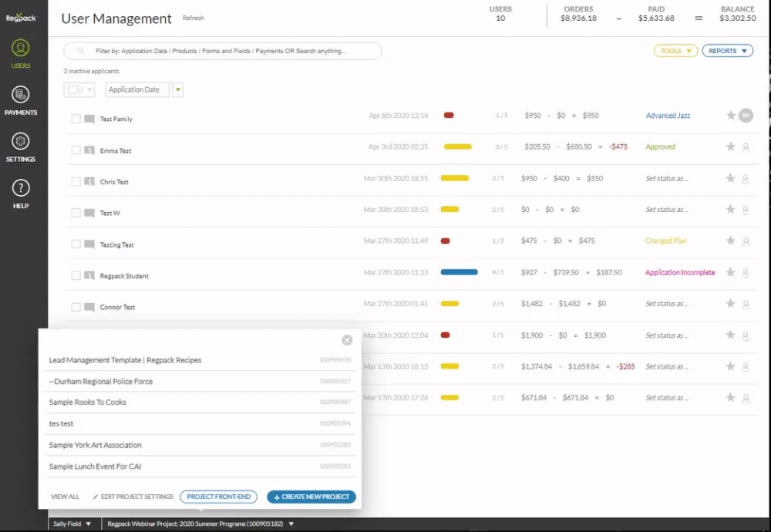Viewport: 771px width, 532px height.
Task: Open message icon for Test Family
Action: (x=89, y=119)
